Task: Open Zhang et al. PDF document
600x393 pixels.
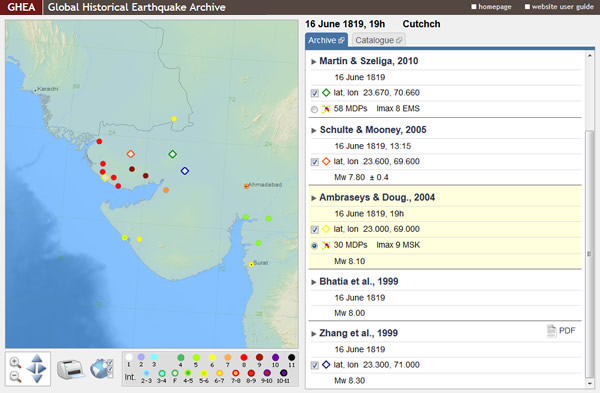Action: (x=561, y=331)
